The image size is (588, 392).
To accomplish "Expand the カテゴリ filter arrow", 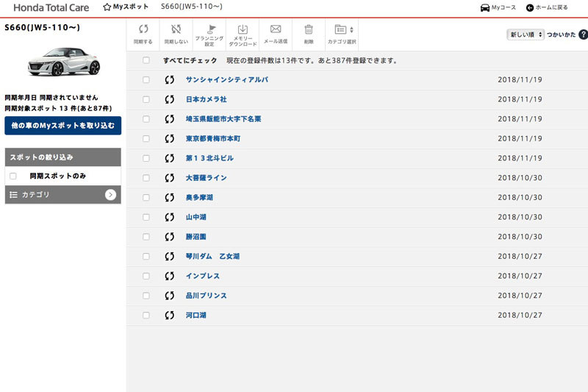I will (110, 195).
